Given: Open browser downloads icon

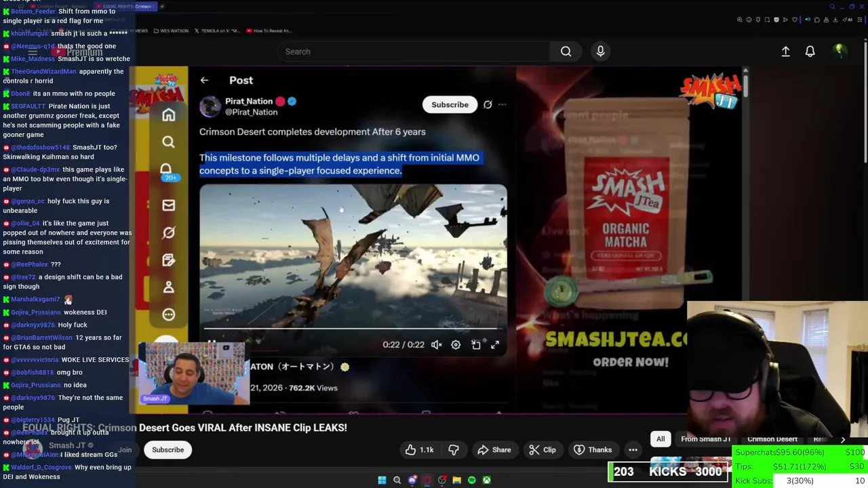Looking at the screenshot, I should [x=835, y=20].
